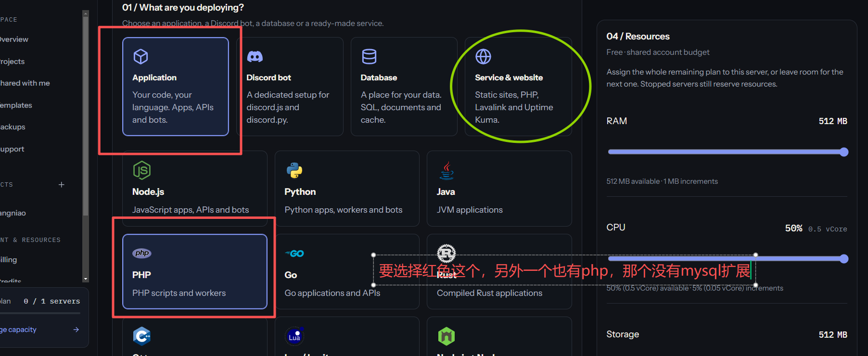
Task: Click the Service & website globe icon
Action: point(483,57)
